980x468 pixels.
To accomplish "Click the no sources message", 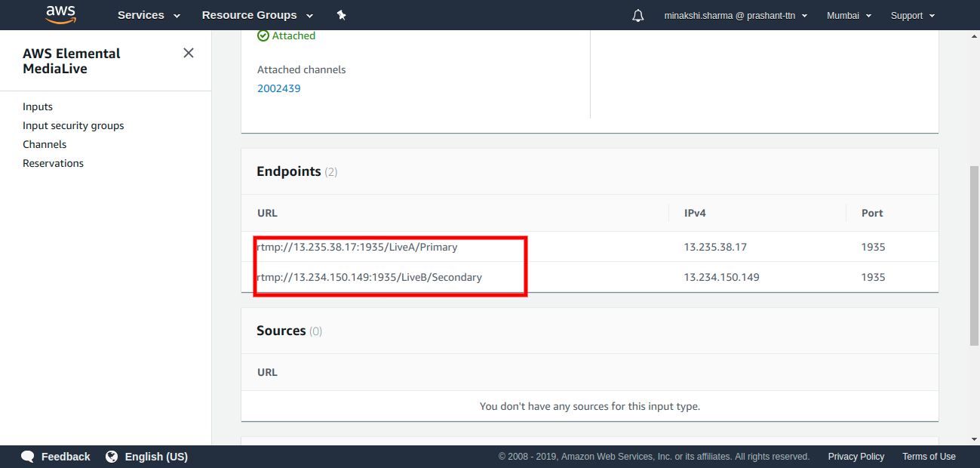I will (x=590, y=406).
